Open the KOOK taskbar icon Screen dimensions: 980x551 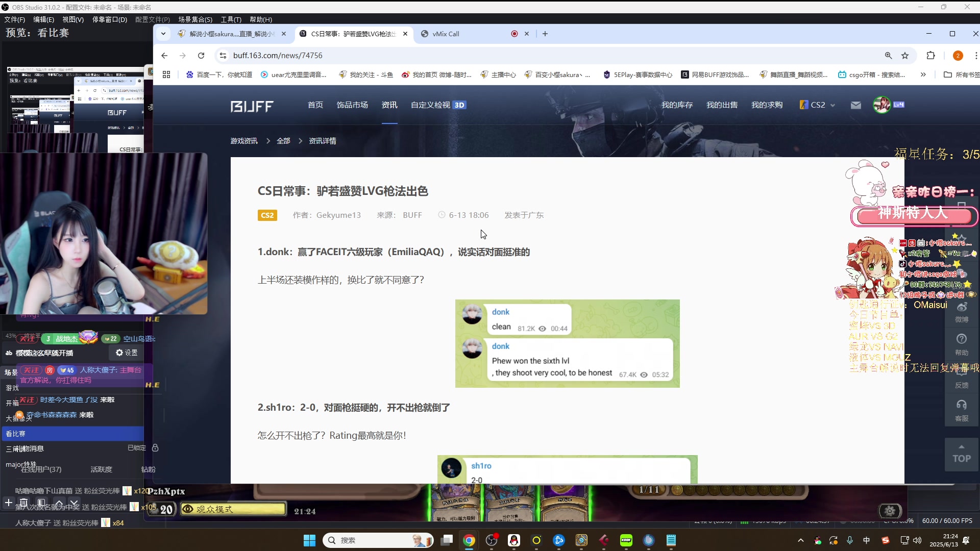click(x=626, y=540)
